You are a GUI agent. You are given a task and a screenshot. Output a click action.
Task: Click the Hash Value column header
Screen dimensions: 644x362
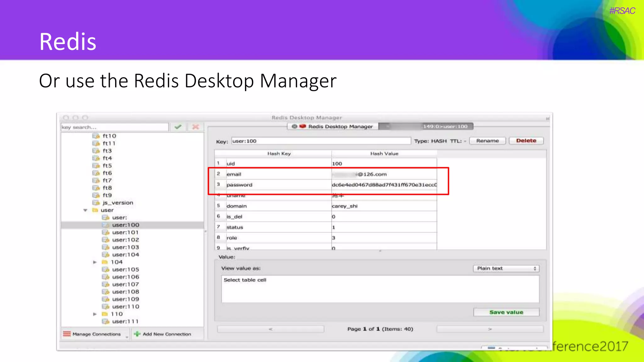384,154
